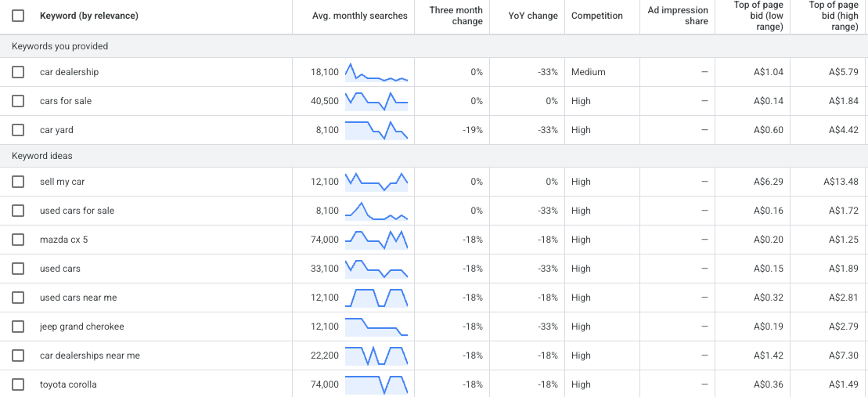Click the keyword 'car dealerships near me'
This screenshot has width=868, height=397.
click(90, 355)
